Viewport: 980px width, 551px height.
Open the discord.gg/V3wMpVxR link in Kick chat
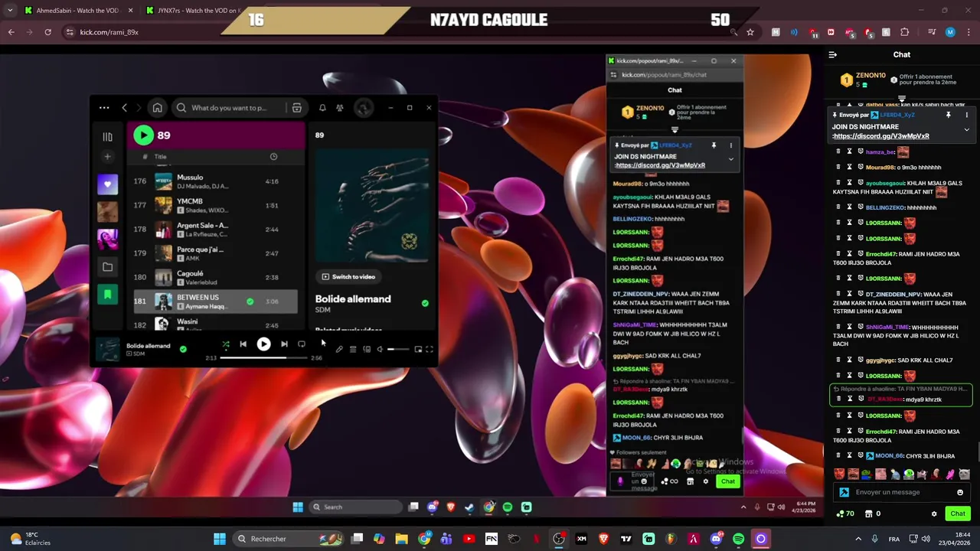tap(880, 136)
